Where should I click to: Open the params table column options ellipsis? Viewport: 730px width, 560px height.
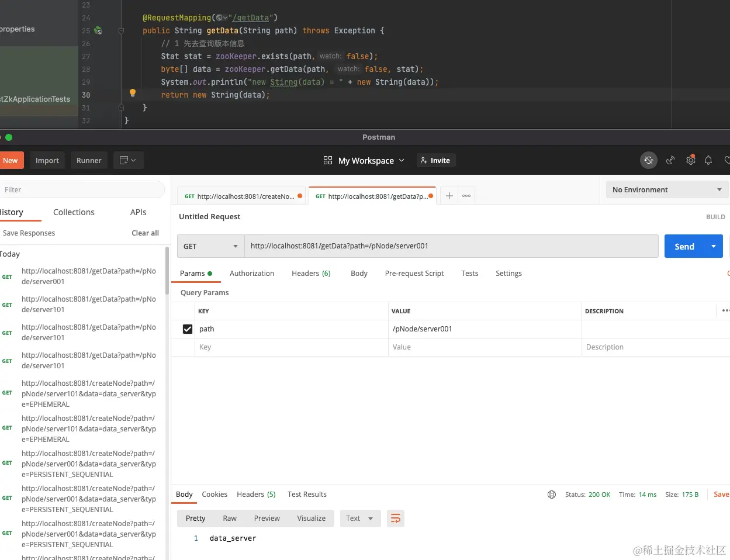click(x=725, y=310)
